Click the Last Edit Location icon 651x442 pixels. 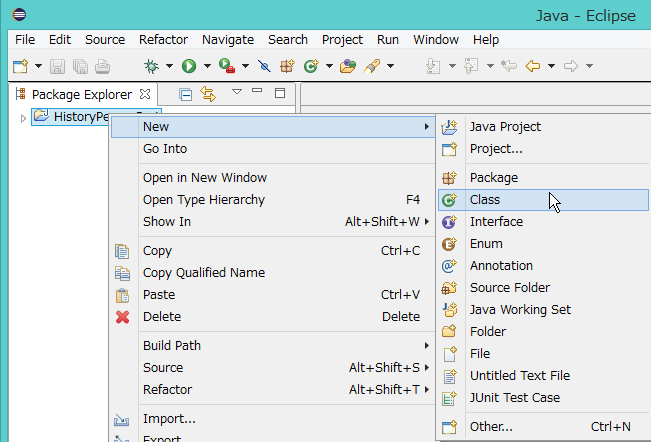(509, 66)
